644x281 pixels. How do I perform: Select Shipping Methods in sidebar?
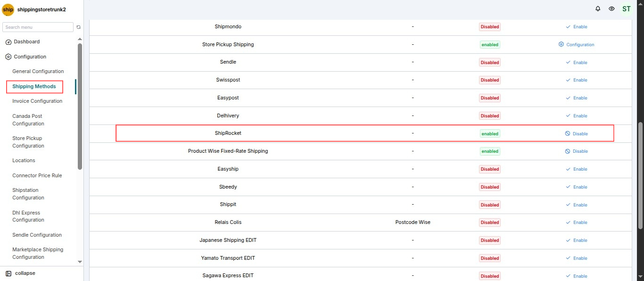[34, 87]
